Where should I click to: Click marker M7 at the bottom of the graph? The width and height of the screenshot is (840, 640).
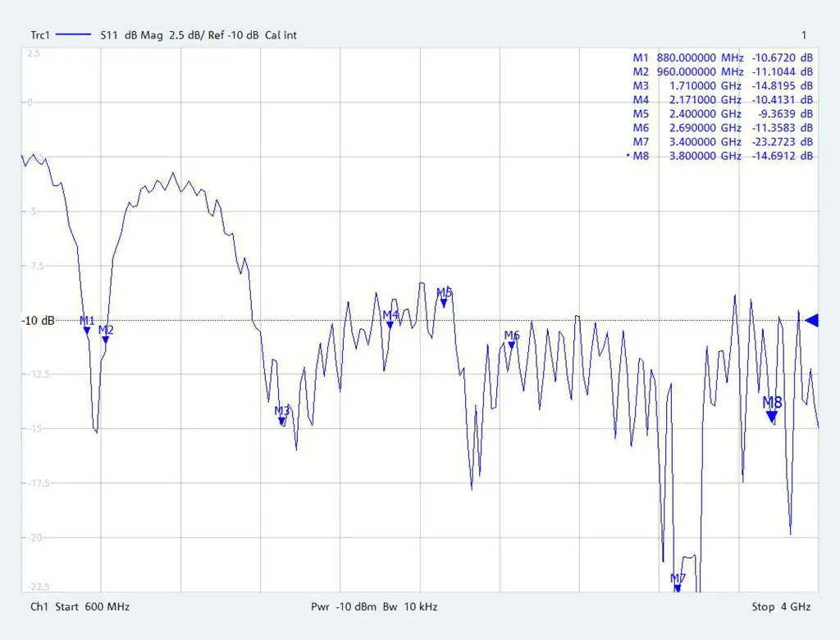[678, 582]
